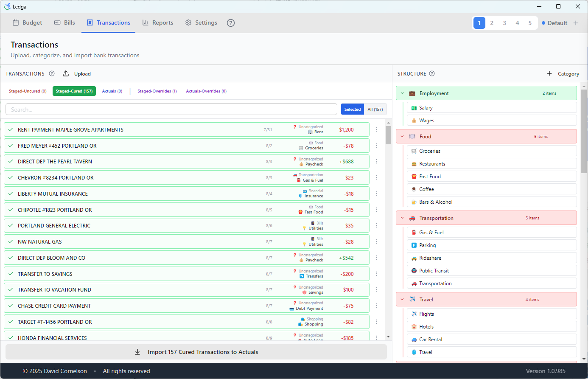The width and height of the screenshot is (588, 379).
Task: Open three-dot menu for FRED MEYER row
Action: pyautogui.click(x=376, y=146)
